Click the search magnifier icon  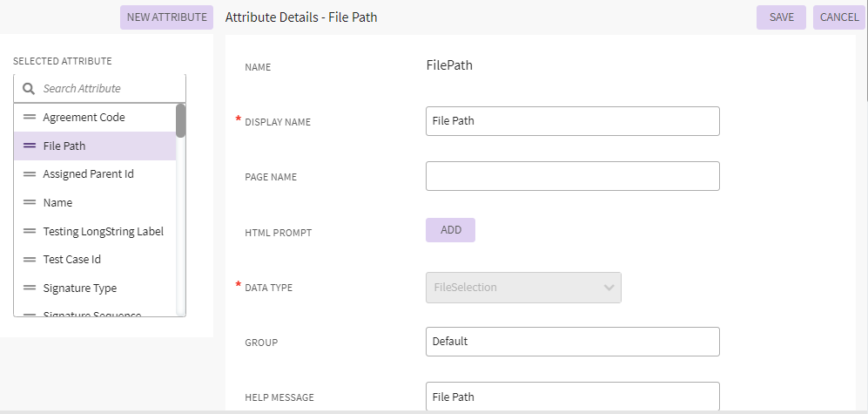click(29, 89)
